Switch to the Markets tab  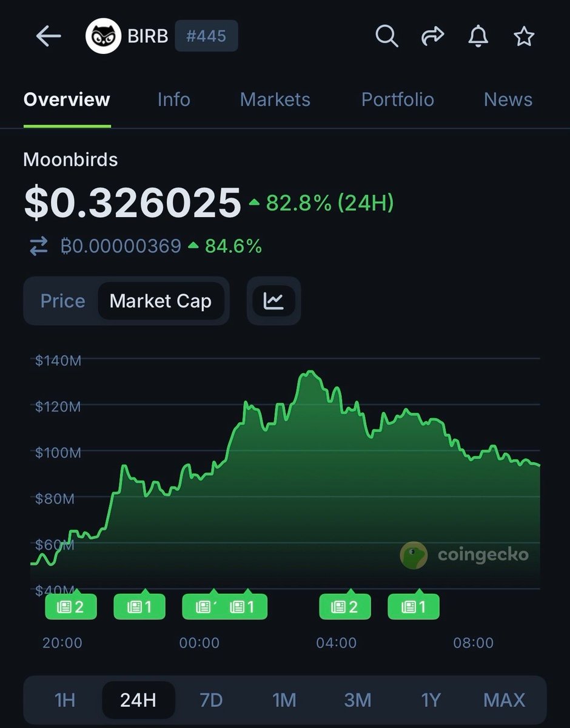tap(275, 99)
